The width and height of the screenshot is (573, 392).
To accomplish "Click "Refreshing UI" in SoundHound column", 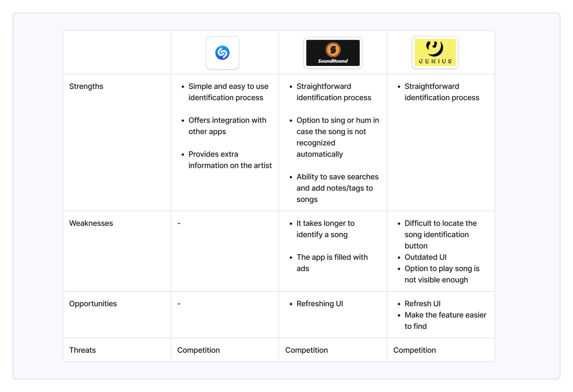I will click(319, 304).
